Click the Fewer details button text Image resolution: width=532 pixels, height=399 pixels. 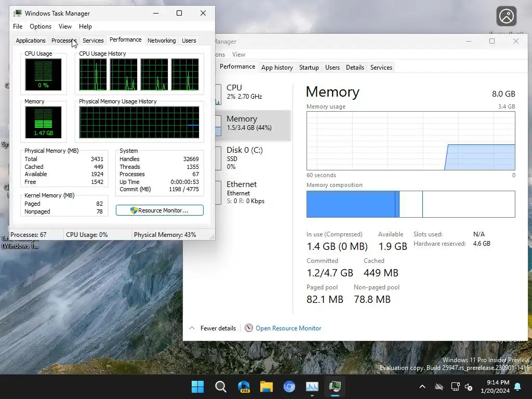218,328
